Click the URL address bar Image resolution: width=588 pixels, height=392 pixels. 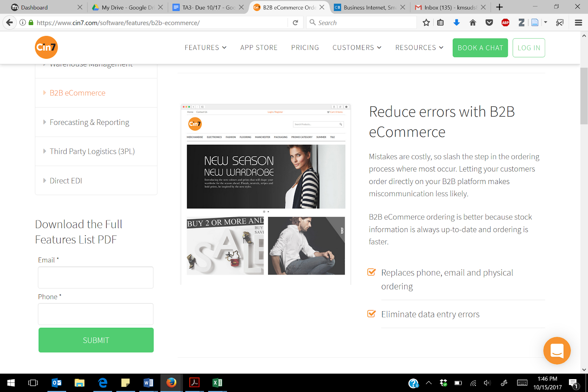click(x=160, y=23)
